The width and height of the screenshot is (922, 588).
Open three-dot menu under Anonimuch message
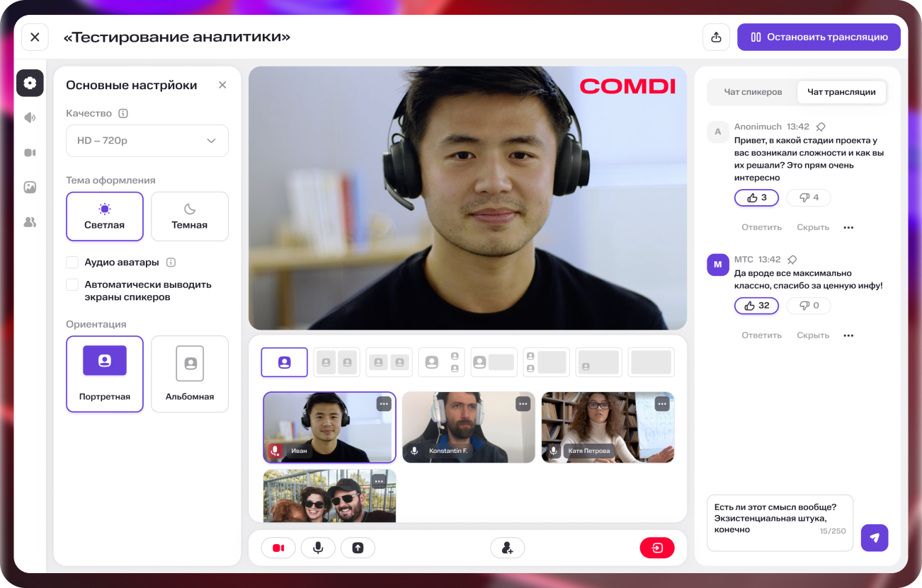[x=848, y=228]
